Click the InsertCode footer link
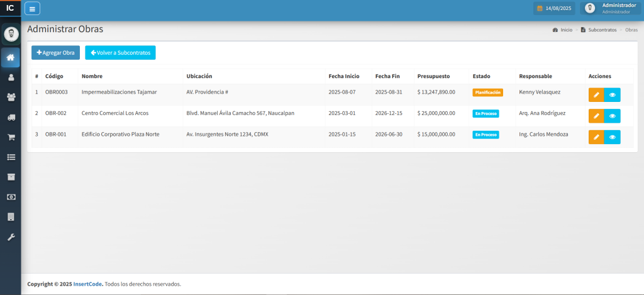Viewport: 644px width, 295px height. (x=87, y=284)
